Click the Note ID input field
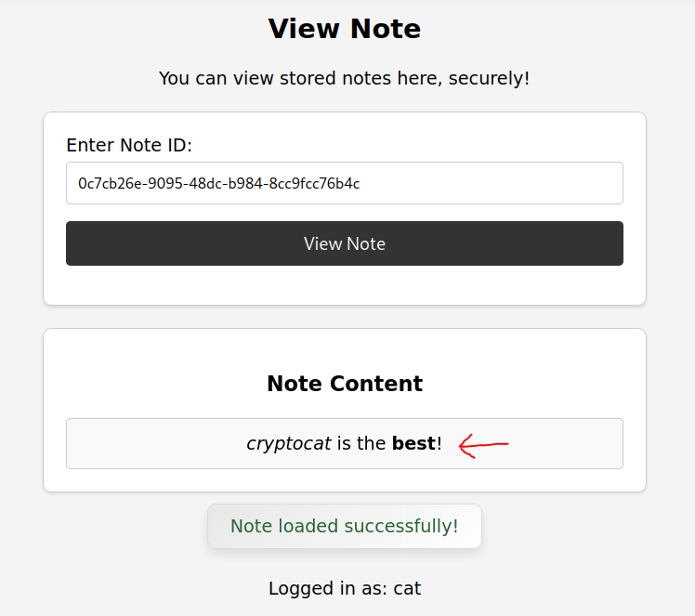The height and width of the screenshot is (616, 695). [x=344, y=183]
